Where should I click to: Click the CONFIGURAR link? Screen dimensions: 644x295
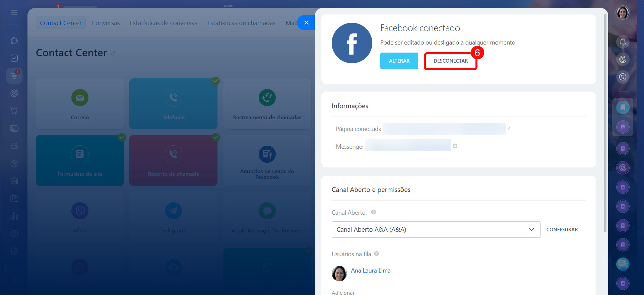[x=562, y=229]
